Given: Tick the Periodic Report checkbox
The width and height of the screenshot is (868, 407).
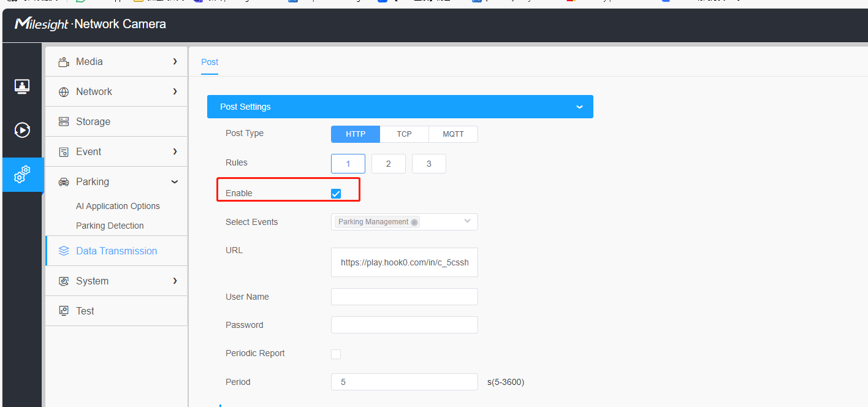Looking at the screenshot, I should tap(336, 354).
